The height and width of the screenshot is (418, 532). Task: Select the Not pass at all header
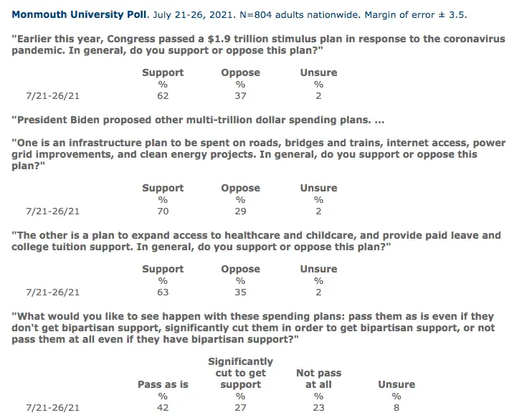318,379
